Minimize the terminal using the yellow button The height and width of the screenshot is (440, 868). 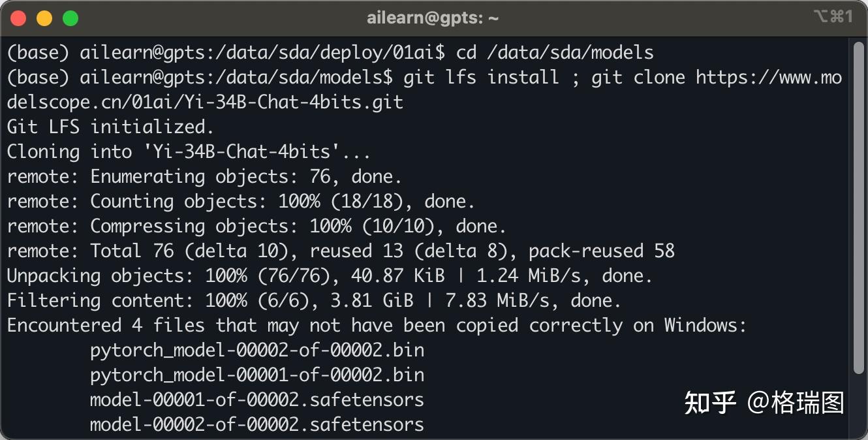(x=44, y=18)
